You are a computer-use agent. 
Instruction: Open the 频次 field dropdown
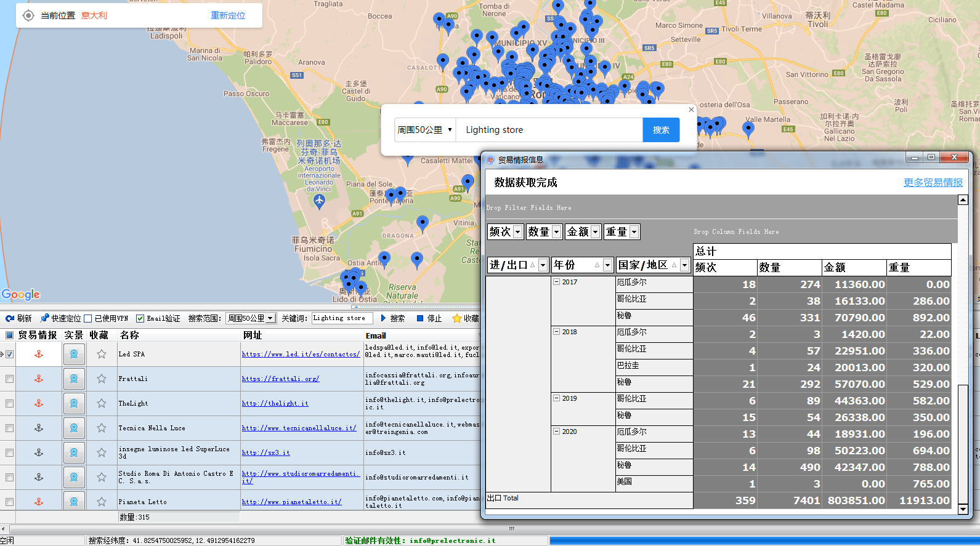[x=517, y=231]
